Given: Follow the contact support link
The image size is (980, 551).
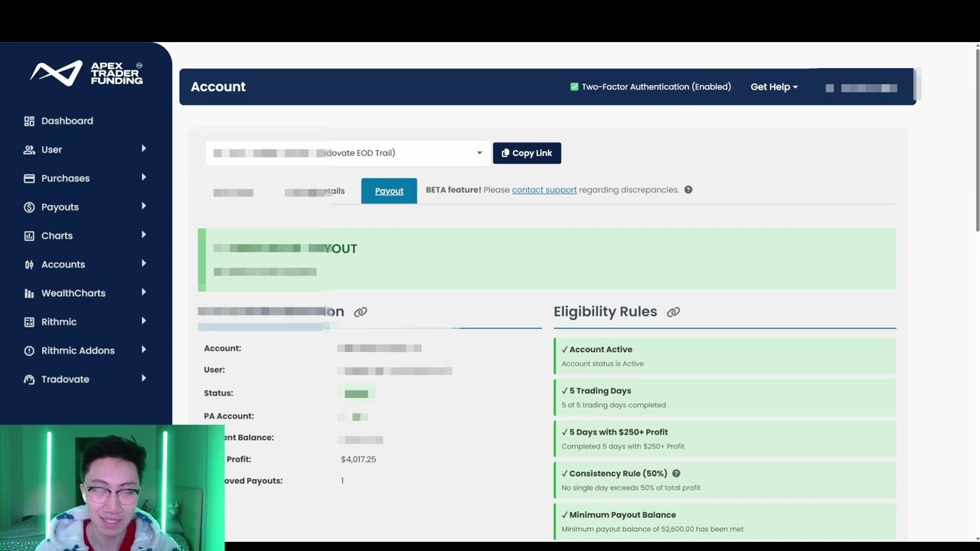Looking at the screenshot, I should coord(544,190).
